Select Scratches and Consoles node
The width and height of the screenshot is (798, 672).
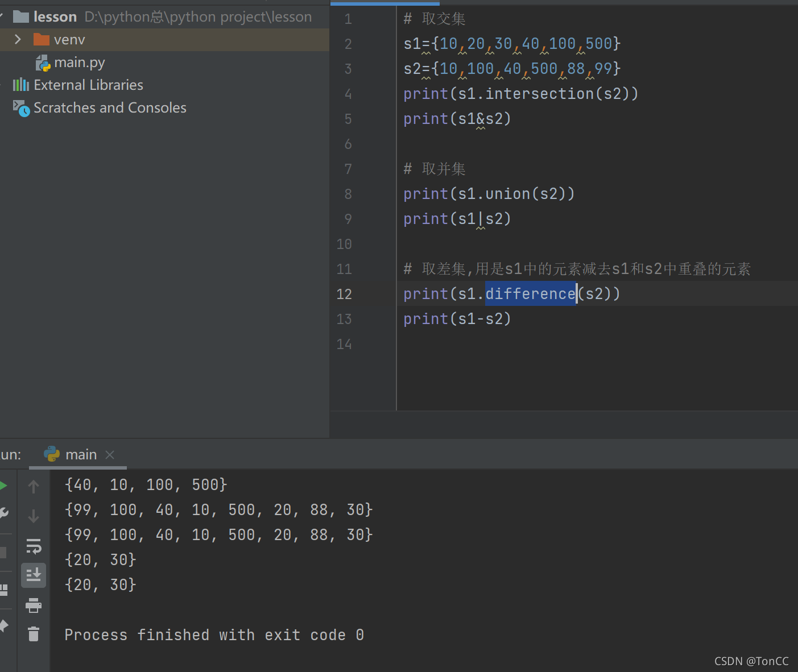(110, 107)
